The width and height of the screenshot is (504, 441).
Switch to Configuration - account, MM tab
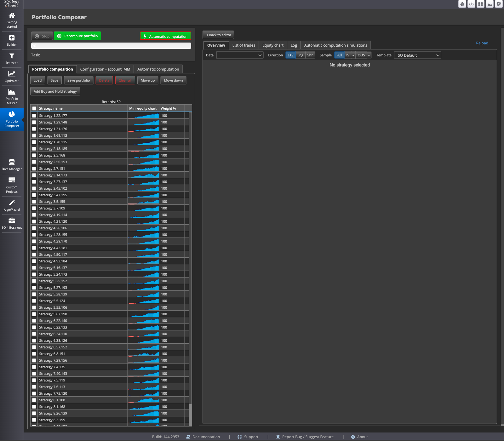coord(105,69)
